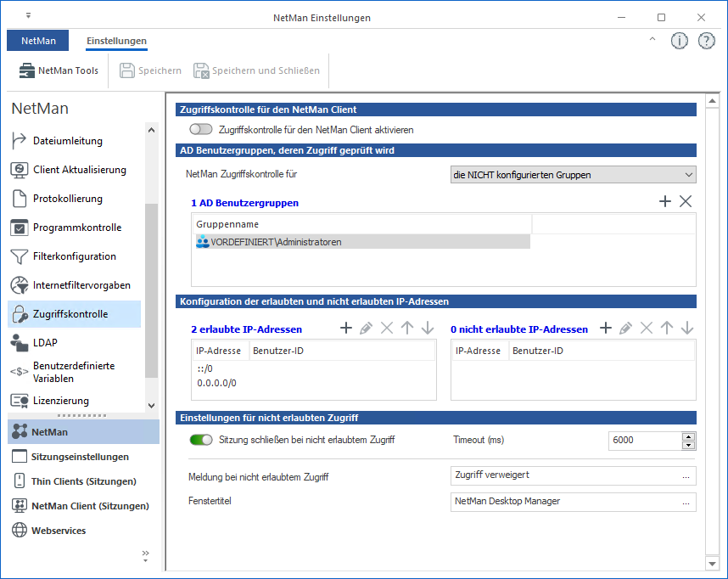Viewport: 728px width, 579px height.
Task: Increase Timeout value with the up arrow
Action: (x=689, y=436)
